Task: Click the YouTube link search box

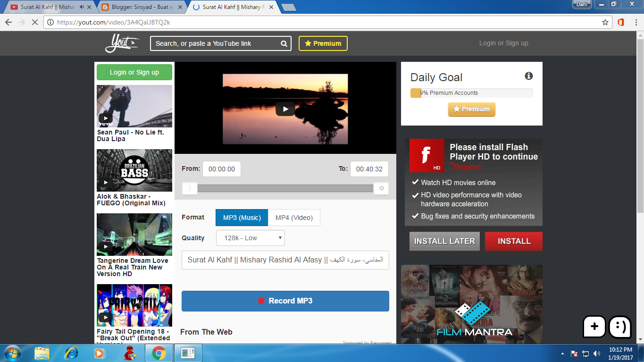Action: pyautogui.click(x=221, y=43)
